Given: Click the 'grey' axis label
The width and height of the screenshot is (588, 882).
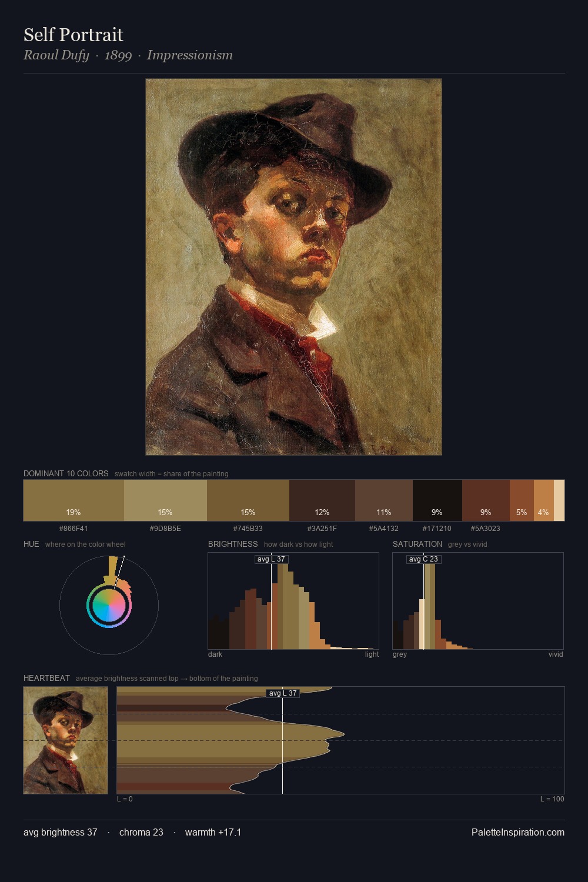Looking at the screenshot, I should (400, 654).
